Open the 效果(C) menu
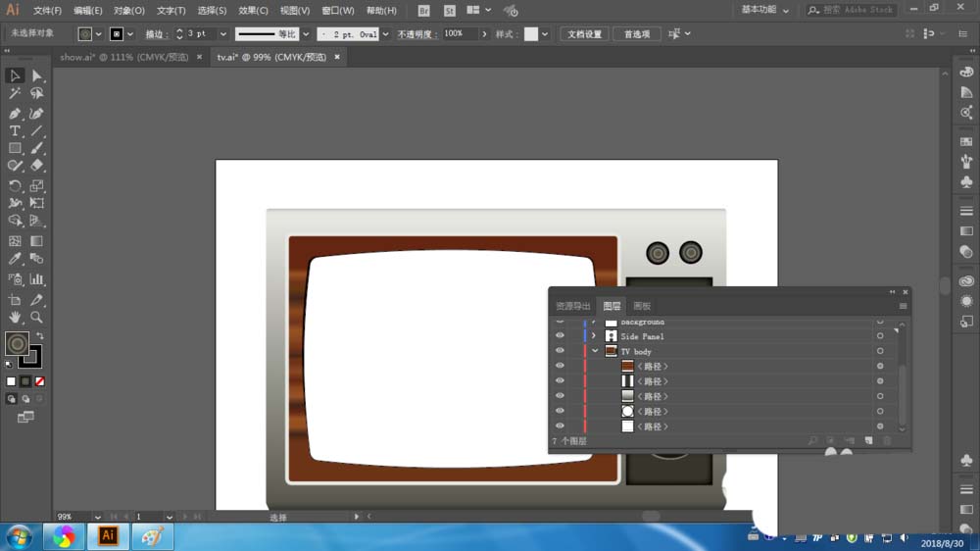 253,11
